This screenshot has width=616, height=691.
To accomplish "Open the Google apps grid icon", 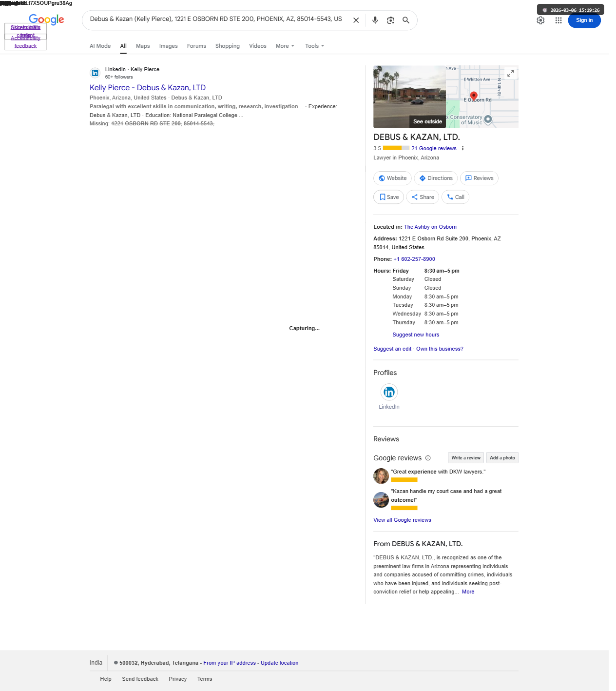I will [x=558, y=20].
